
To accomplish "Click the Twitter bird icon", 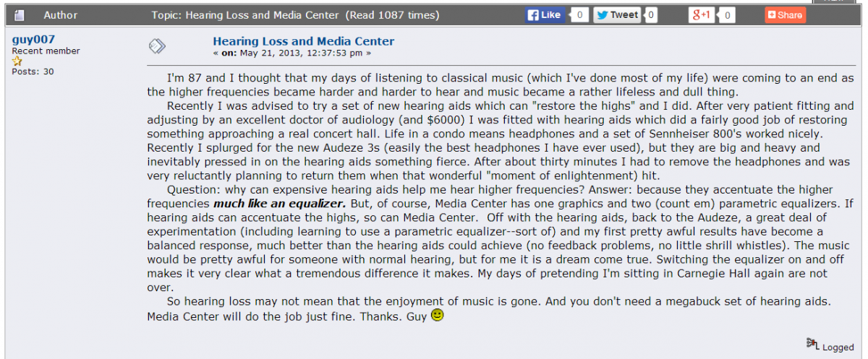I will tap(602, 14).
